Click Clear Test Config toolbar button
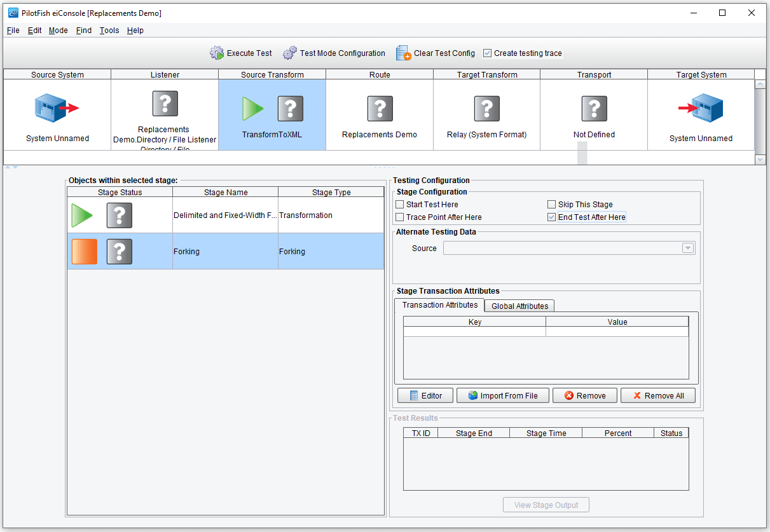The height and width of the screenshot is (532, 770). point(436,53)
